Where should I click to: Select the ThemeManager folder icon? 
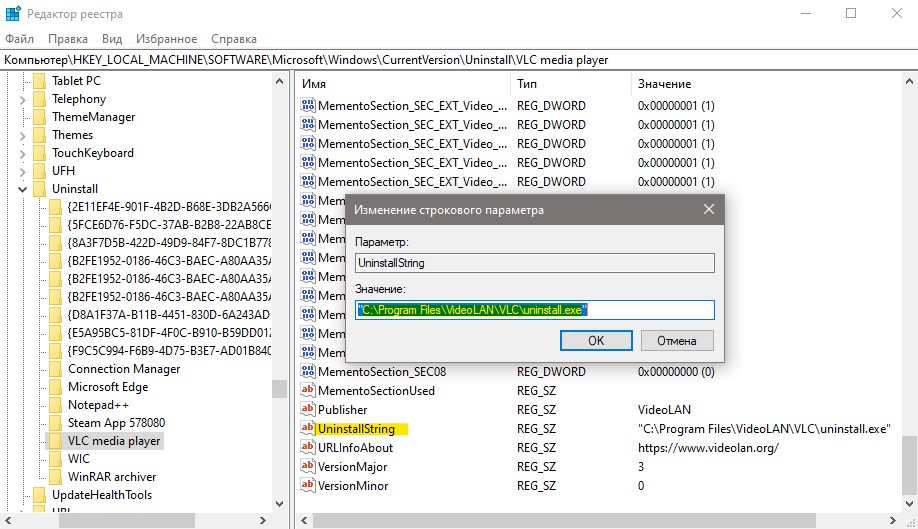[x=39, y=117]
